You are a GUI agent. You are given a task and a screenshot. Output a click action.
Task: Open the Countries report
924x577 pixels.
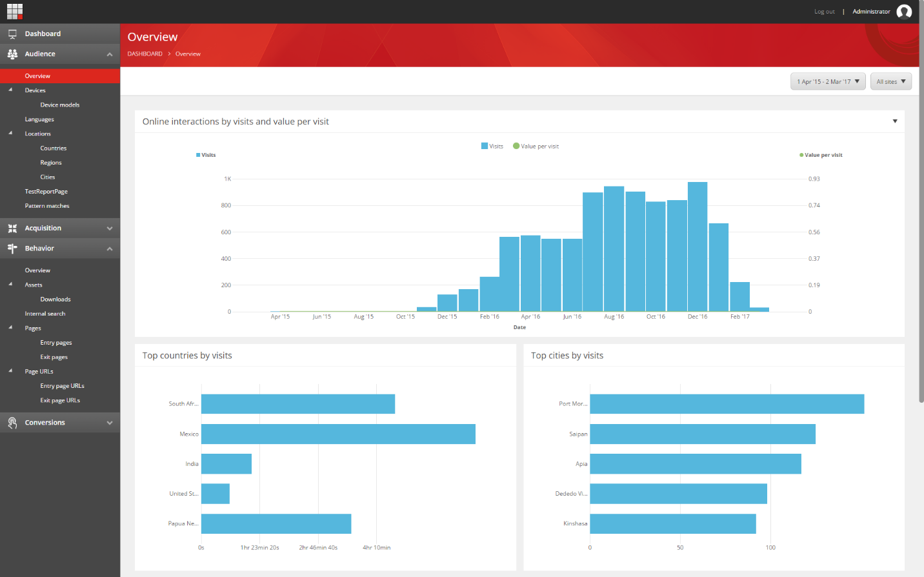[54, 148]
